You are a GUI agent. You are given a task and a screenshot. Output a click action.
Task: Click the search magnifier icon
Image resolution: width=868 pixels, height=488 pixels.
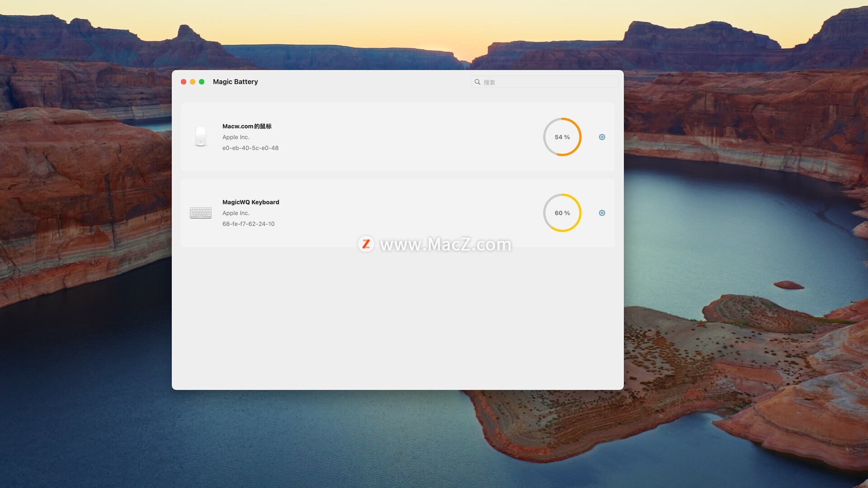pos(477,82)
